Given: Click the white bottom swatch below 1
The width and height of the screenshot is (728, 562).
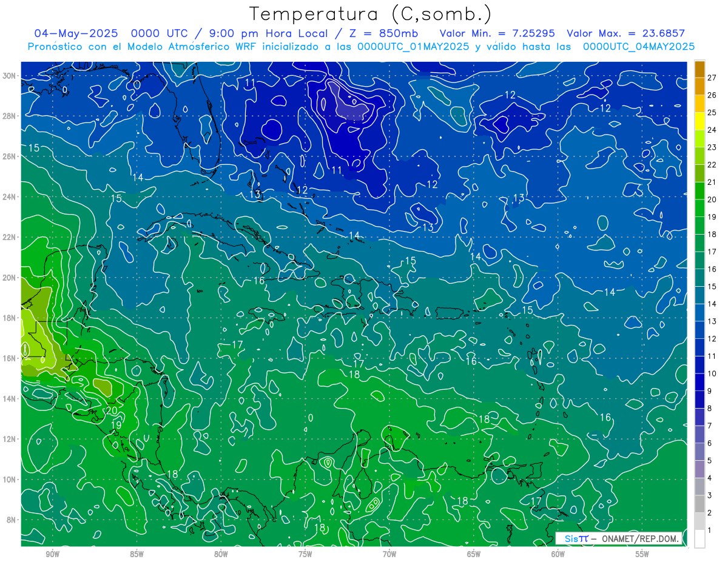Looking at the screenshot, I should (699, 538).
